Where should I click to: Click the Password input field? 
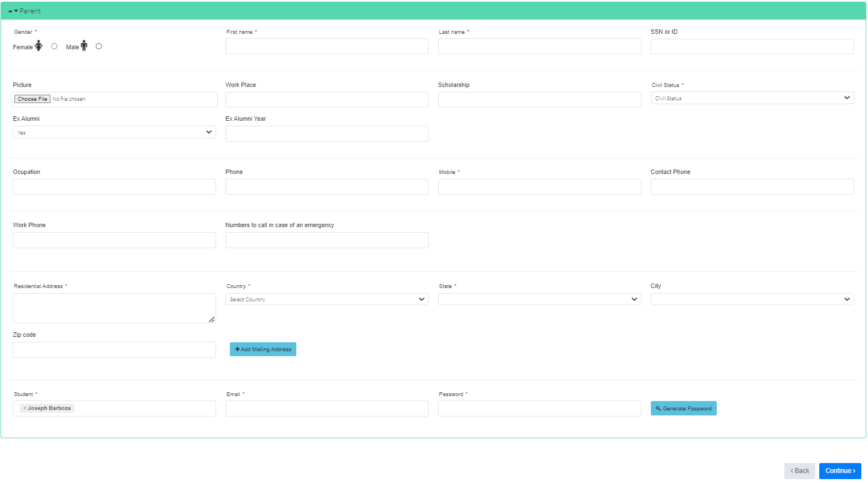[x=540, y=408]
